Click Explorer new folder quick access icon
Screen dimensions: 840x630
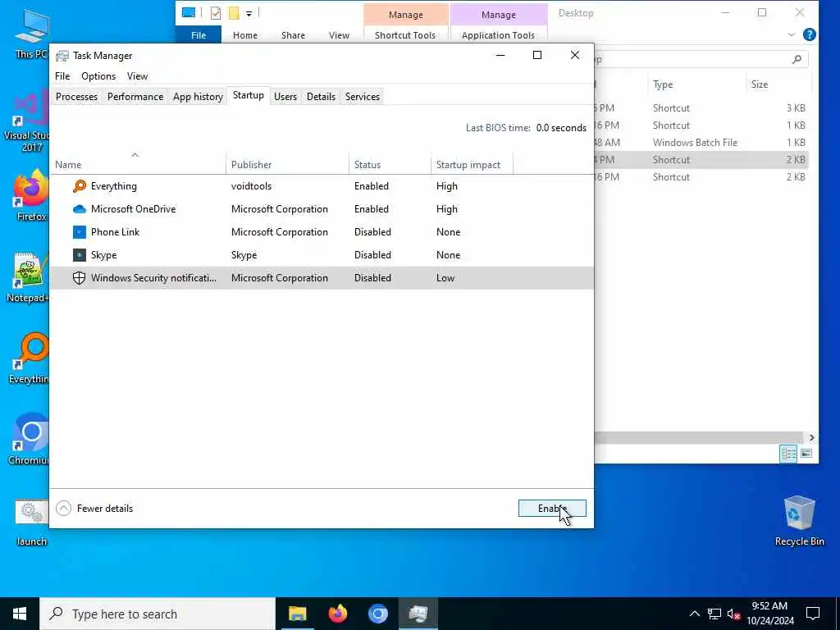234,13
